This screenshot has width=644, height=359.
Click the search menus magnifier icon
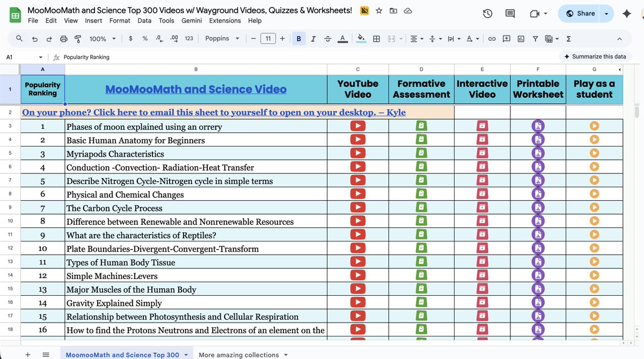(19, 39)
